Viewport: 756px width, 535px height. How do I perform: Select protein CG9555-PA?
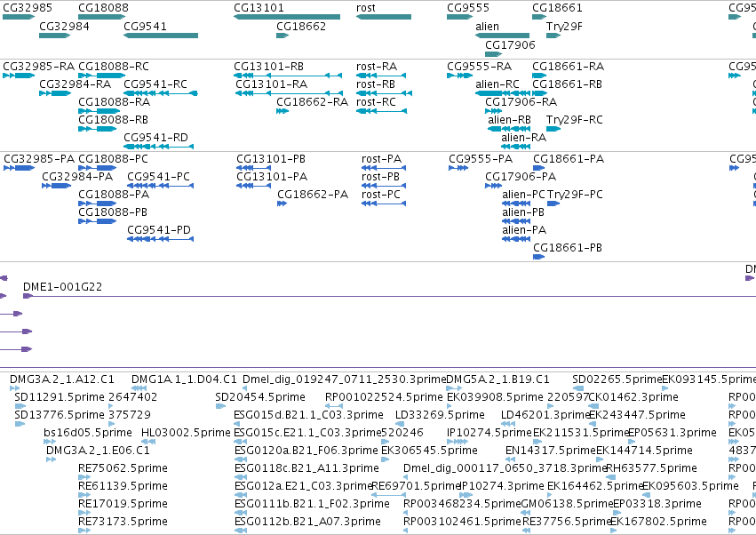[481, 159]
